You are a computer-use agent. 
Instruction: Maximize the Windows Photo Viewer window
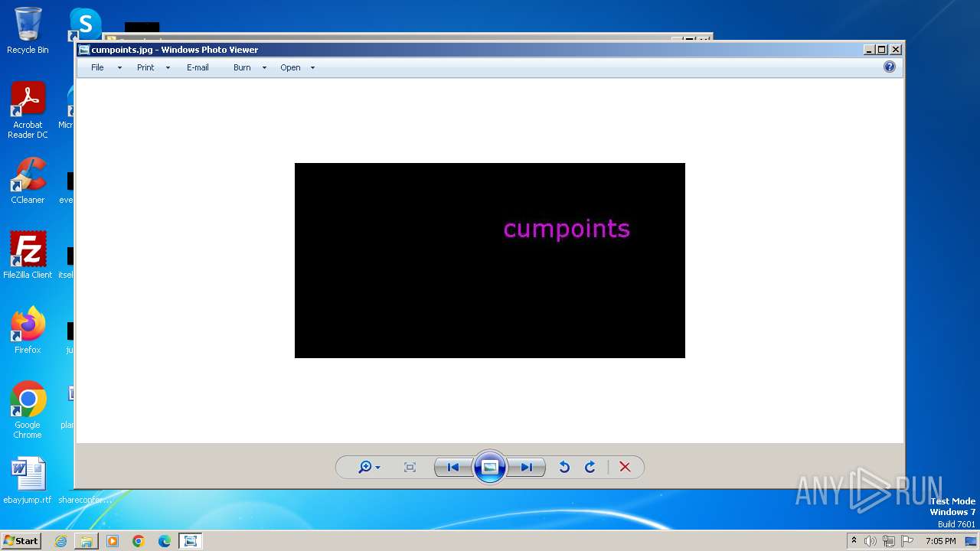pyautogui.click(x=882, y=50)
